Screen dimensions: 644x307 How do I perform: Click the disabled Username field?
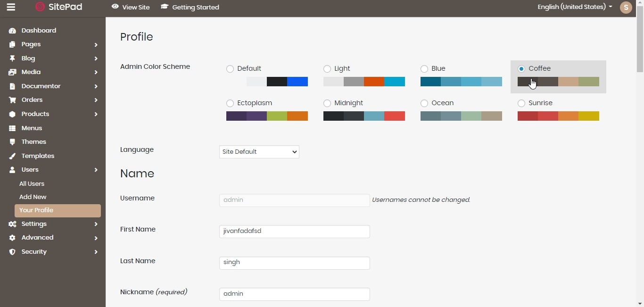point(295,200)
